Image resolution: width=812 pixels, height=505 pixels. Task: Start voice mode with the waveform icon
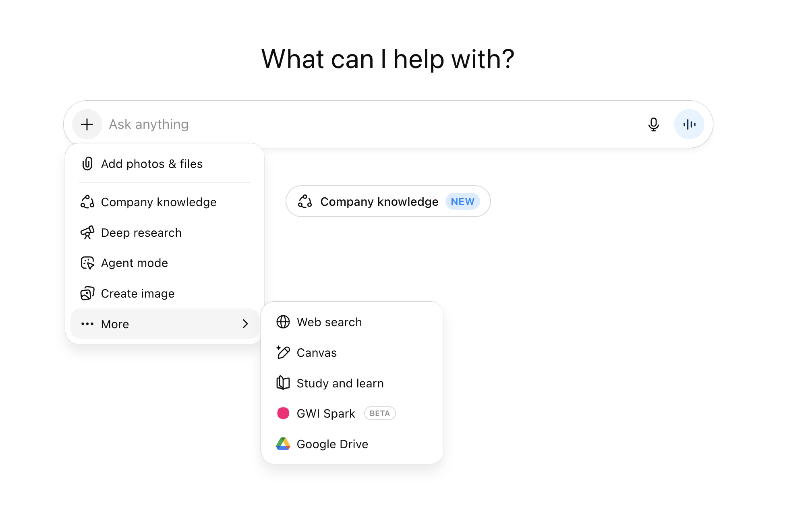click(689, 124)
